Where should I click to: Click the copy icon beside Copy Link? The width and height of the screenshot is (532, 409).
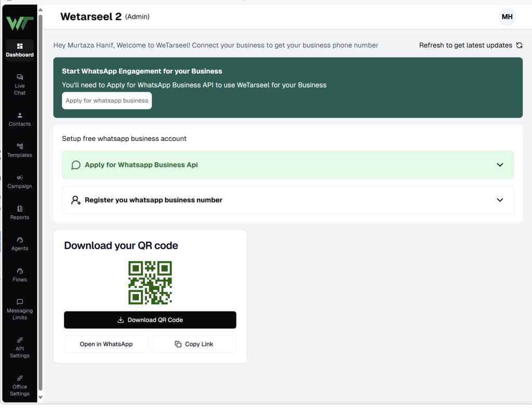178,344
